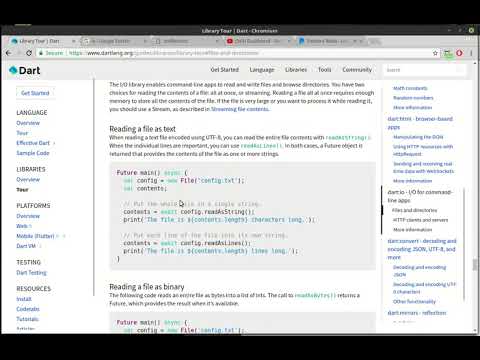Open Manipulating the DOM TOC link

point(418,137)
